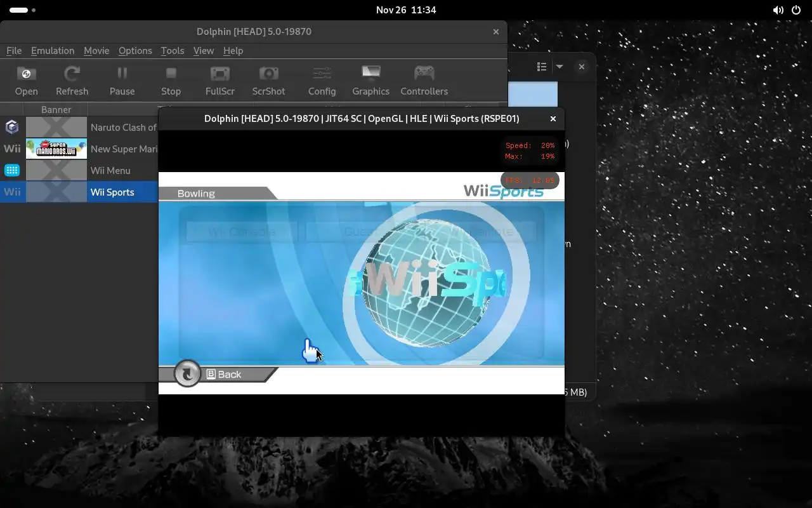The height and width of the screenshot is (508, 812).
Task: Open the Activities overview pill
Action: tap(22, 10)
